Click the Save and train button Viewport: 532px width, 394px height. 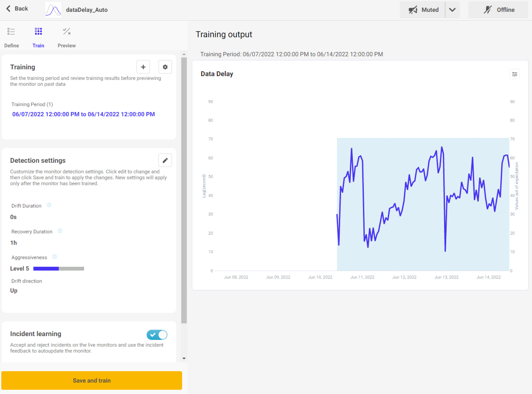91,380
